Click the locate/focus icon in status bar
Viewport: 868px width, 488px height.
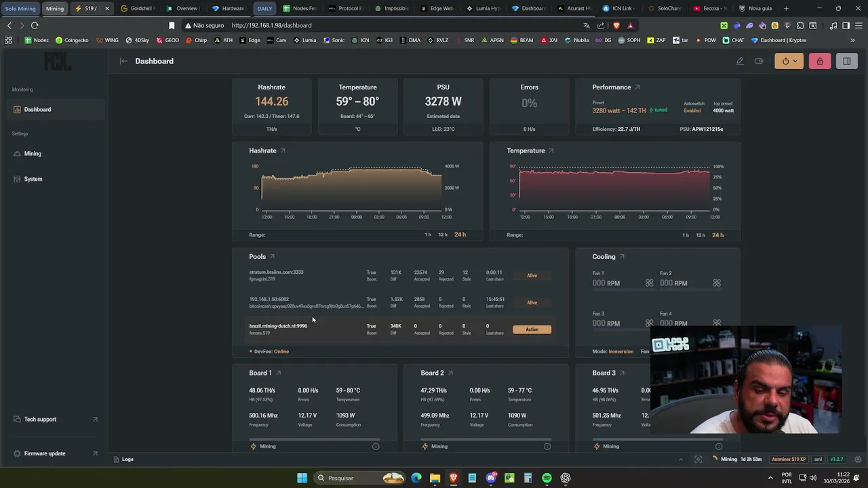(698, 460)
